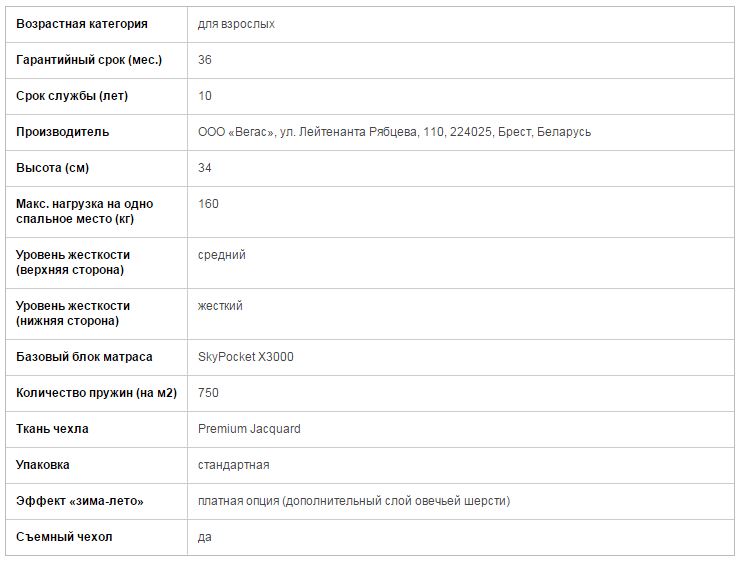The image size is (745, 563).
Task: Click the 'Срок службы (лет)' label
Action: 72,96
